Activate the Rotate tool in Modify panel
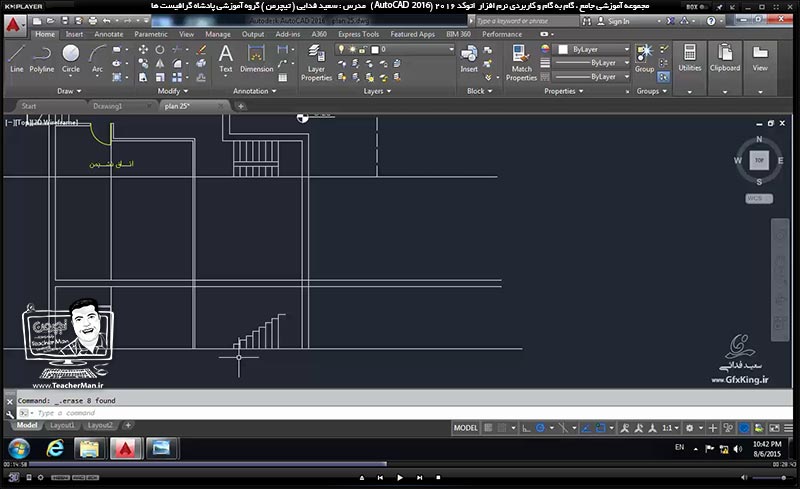The width and height of the screenshot is (800, 489). tap(160, 50)
